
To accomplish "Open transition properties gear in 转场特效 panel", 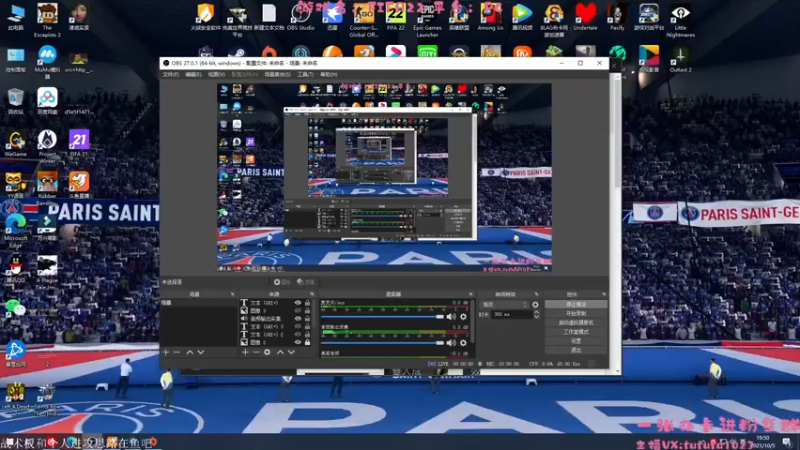I will coord(535,305).
